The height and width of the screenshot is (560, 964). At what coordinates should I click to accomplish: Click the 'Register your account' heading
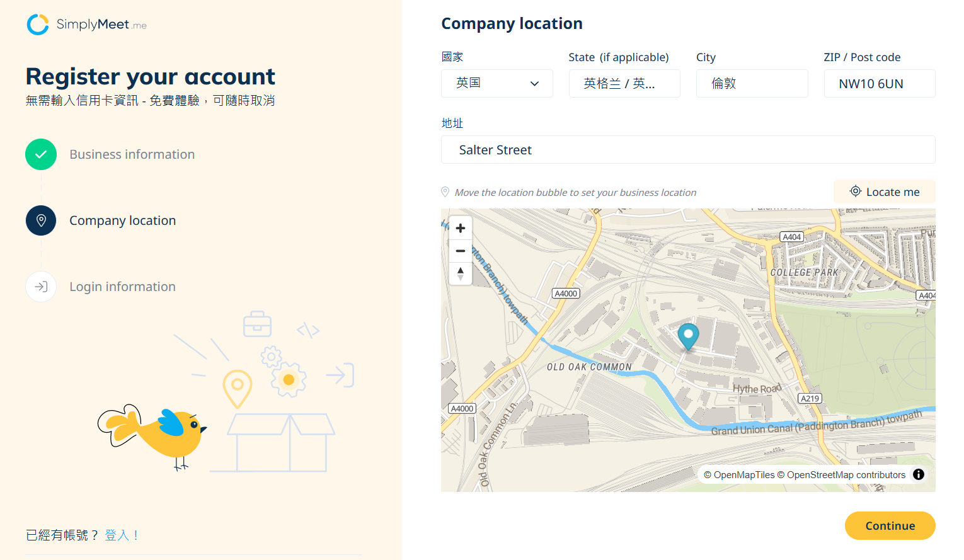(x=151, y=76)
